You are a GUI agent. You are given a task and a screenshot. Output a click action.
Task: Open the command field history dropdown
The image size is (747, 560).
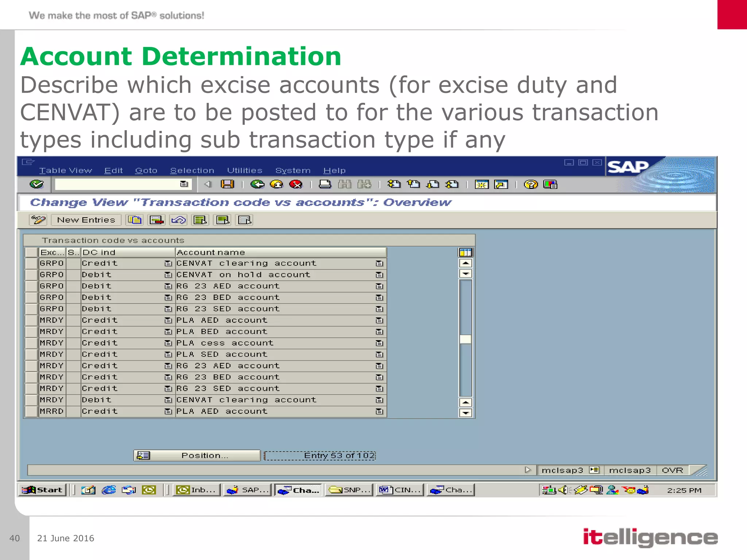[184, 184]
